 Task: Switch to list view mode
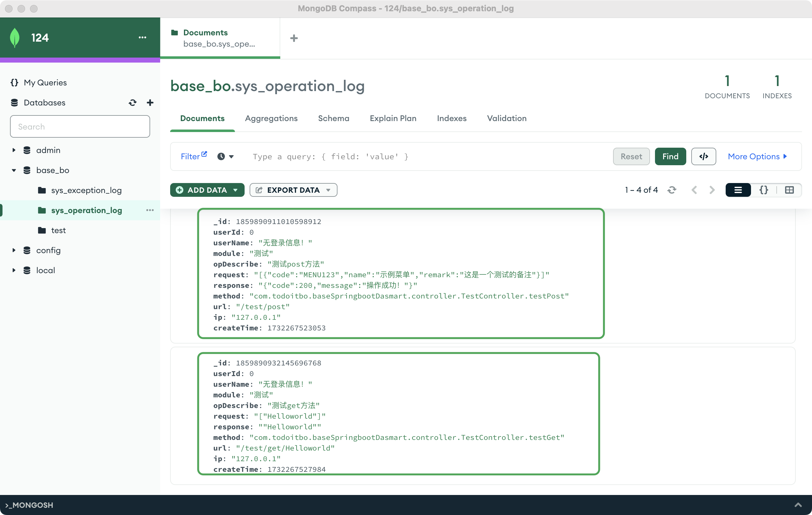pyautogui.click(x=738, y=190)
